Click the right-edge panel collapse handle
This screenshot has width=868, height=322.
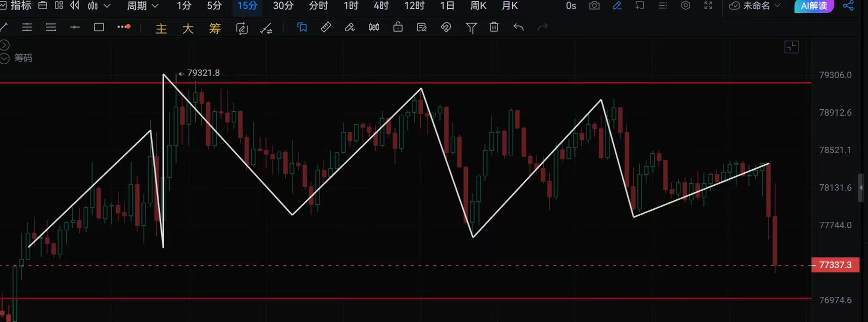pyautogui.click(x=860, y=188)
